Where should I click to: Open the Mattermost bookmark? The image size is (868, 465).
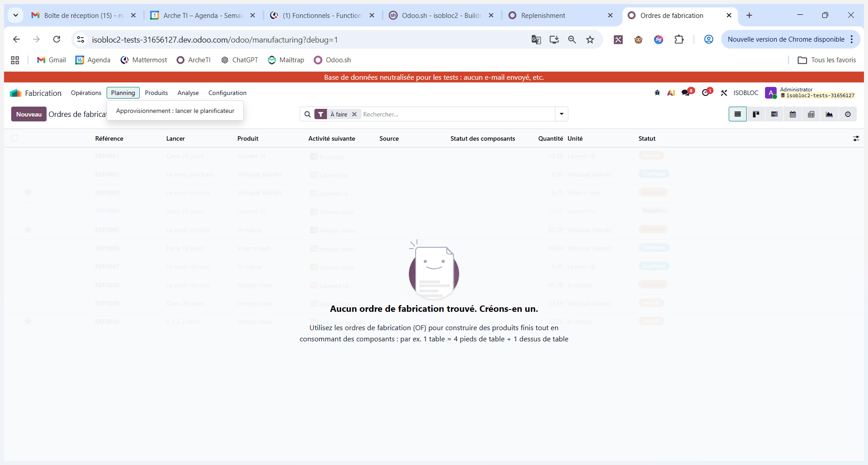[144, 60]
